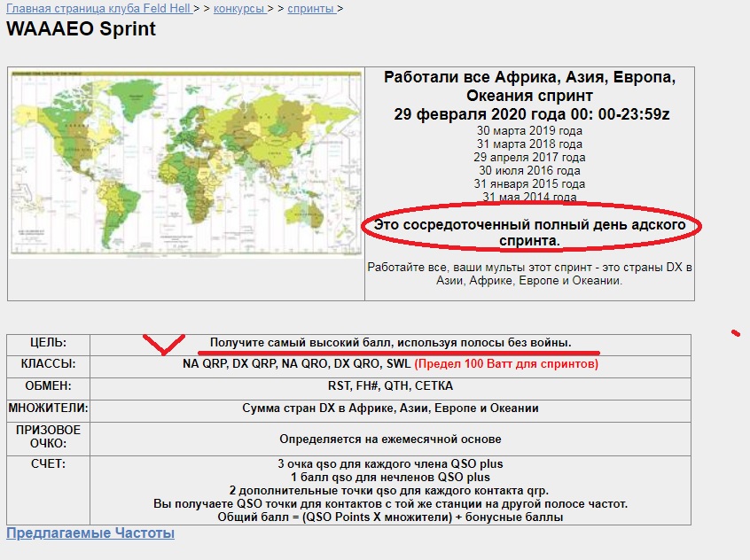750x560 pixels.
Task: Go to the конкурсы breadcrumb link
Action: click(x=238, y=8)
